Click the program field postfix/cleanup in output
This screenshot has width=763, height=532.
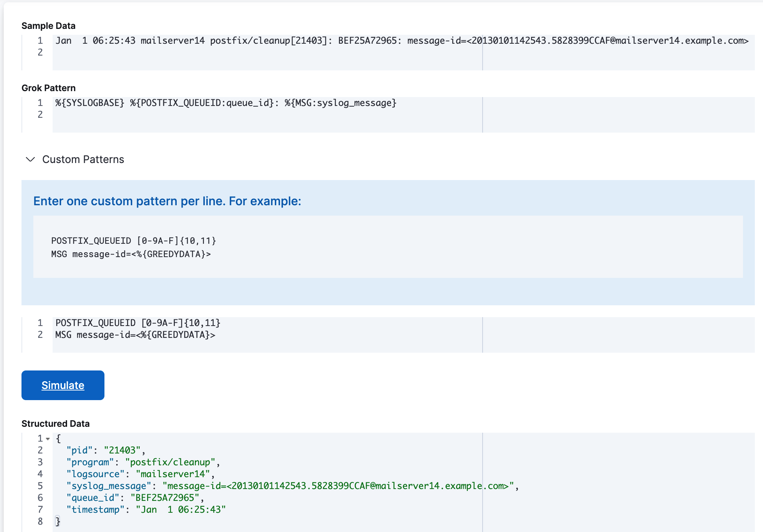pyautogui.click(x=171, y=462)
